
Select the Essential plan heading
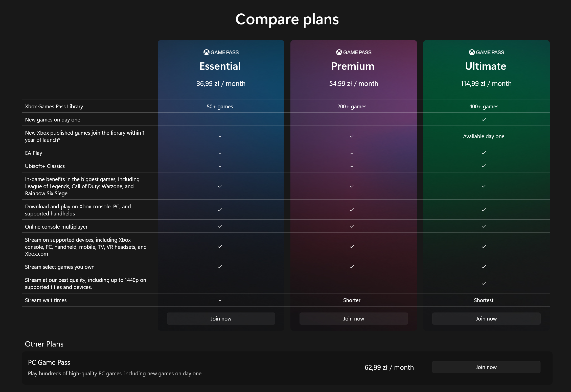pos(220,66)
